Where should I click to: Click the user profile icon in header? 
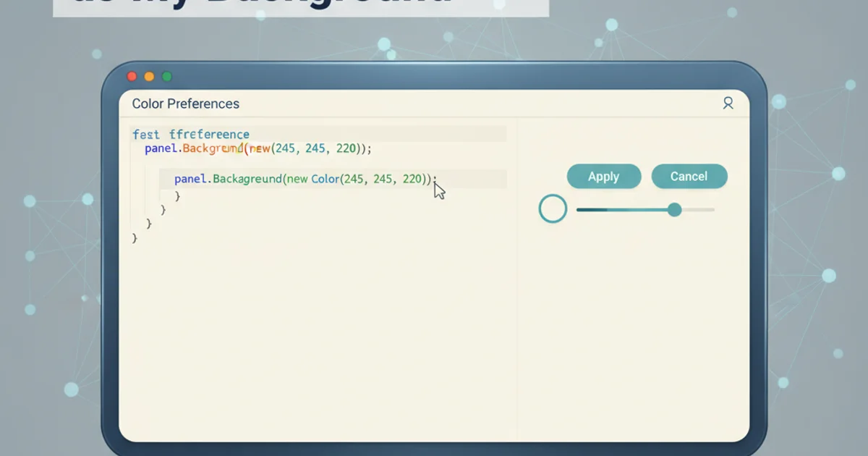pos(728,104)
